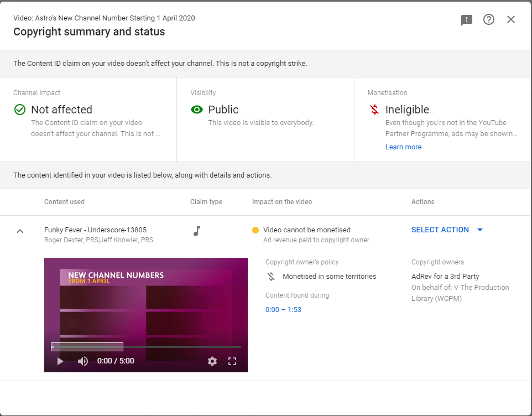Screen dimensions: 532x416
Task: Click 'Claim type' column header
Action: (206, 201)
